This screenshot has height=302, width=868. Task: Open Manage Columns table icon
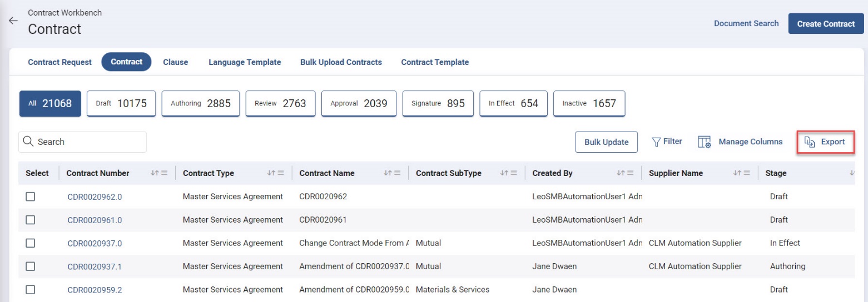coord(705,142)
